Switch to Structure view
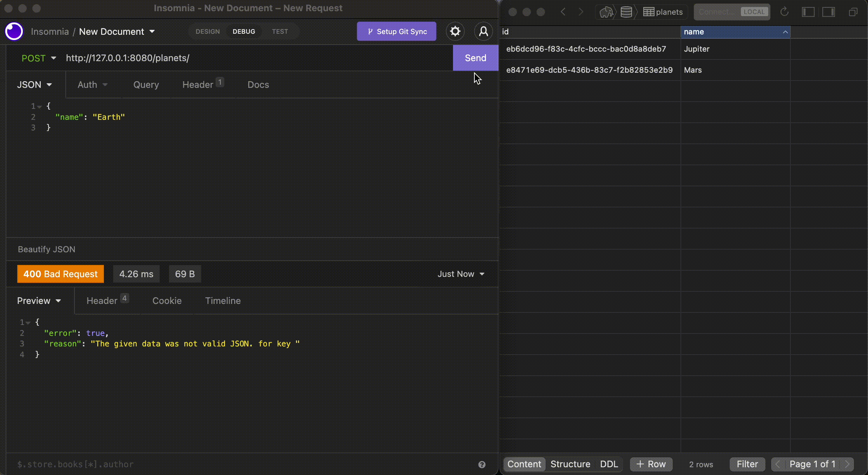868x475 pixels. [570, 464]
